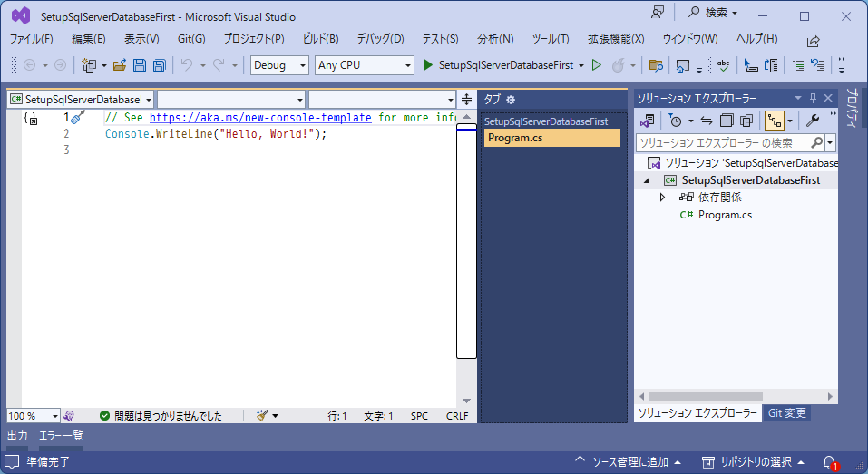Click the Redo arrow icon
Viewport: 868px width, 474px height.
pyautogui.click(x=219, y=65)
